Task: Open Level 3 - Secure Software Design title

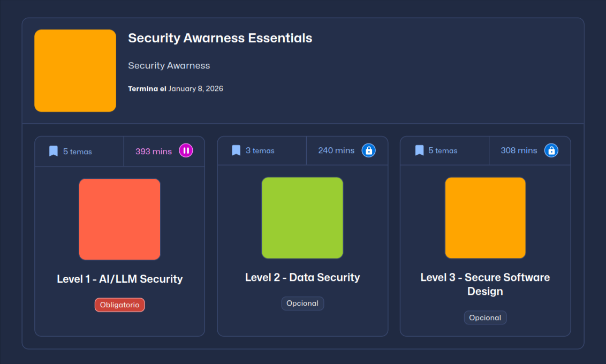Action: point(485,284)
